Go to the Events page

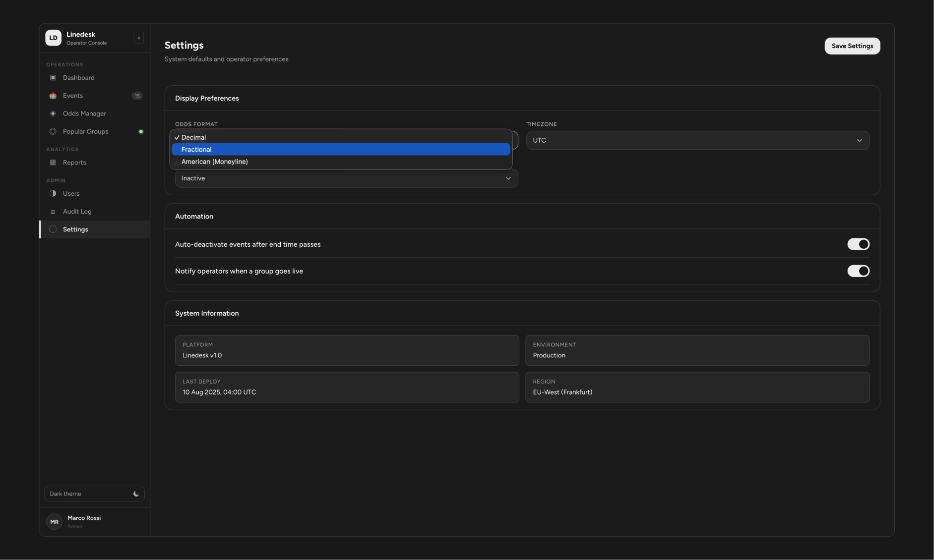pyautogui.click(x=95, y=96)
